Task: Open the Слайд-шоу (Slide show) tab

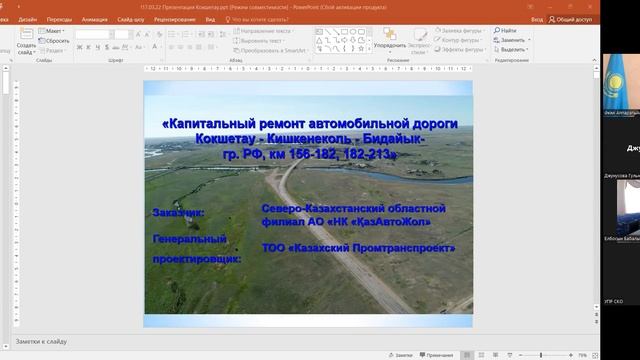Action: tap(131, 20)
